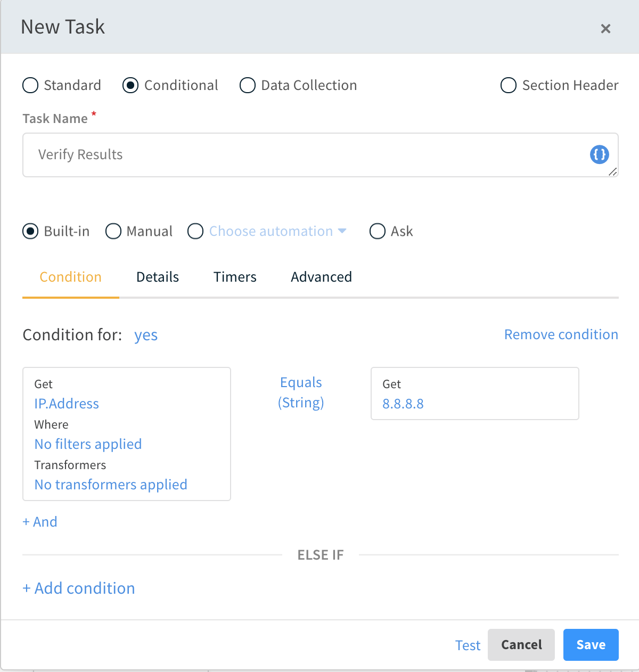Select the Manual radio option

[113, 231]
